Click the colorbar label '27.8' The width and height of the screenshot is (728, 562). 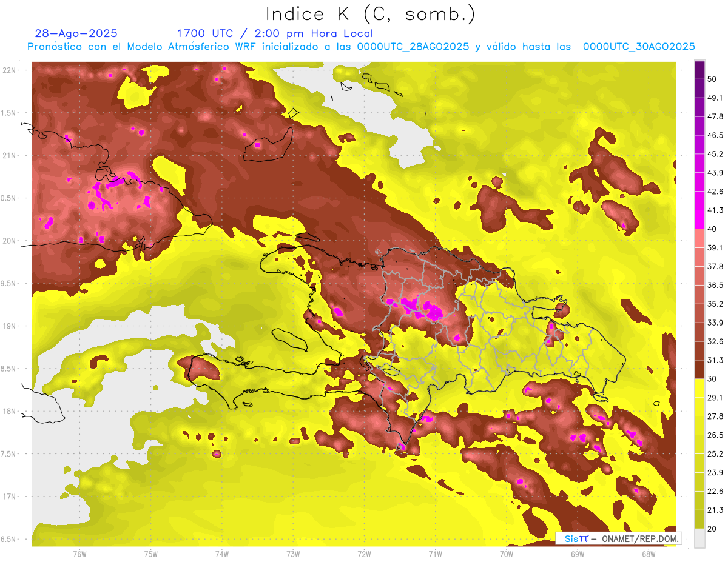click(x=715, y=416)
